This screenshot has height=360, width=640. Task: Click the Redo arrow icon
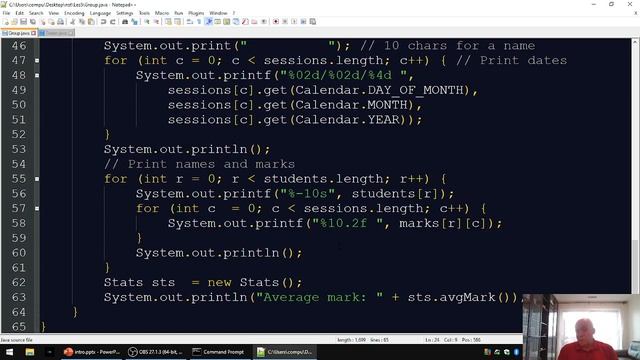113,22
